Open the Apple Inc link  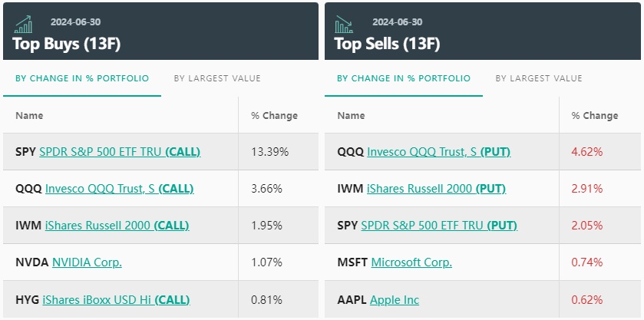pyautogui.click(x=395, y=299)
